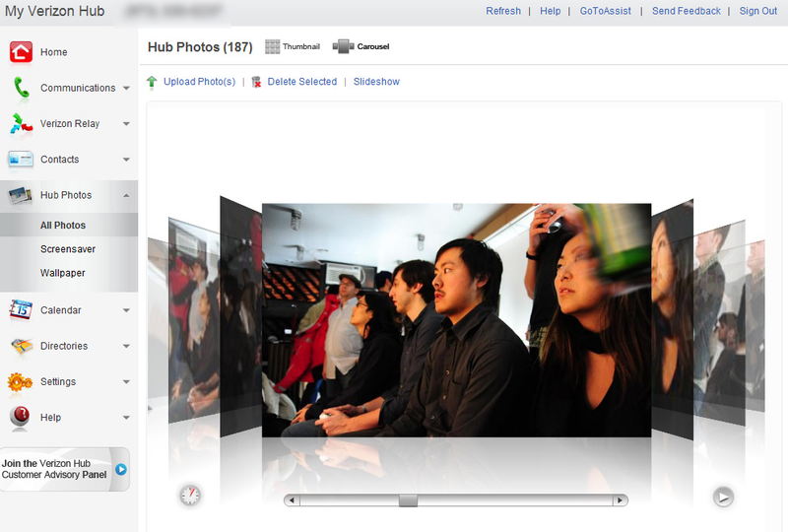Expand the Help sidebar menu arrow
The image size is (788, 532).
126,418
